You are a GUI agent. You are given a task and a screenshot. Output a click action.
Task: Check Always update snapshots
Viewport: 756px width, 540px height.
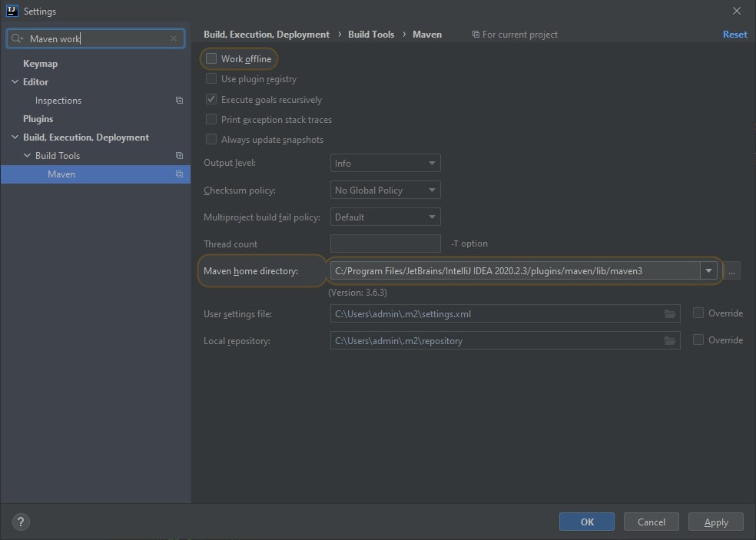point(211,139)
